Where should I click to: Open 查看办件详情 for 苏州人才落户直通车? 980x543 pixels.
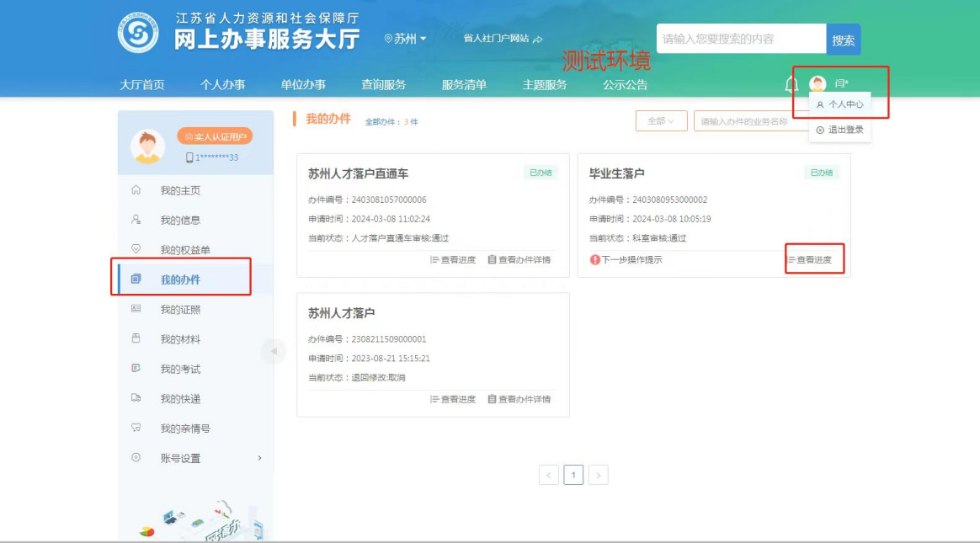pyautogui.click(x=519, y=260)
